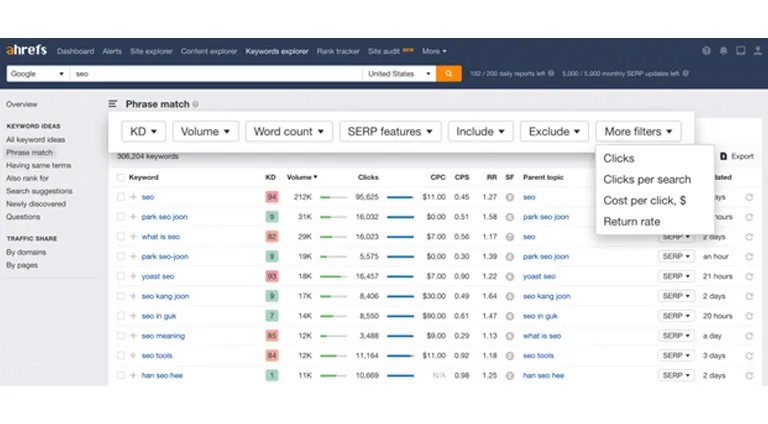Click the info icon next to Phrase match

pyautogui.click(x=195, y=104)
